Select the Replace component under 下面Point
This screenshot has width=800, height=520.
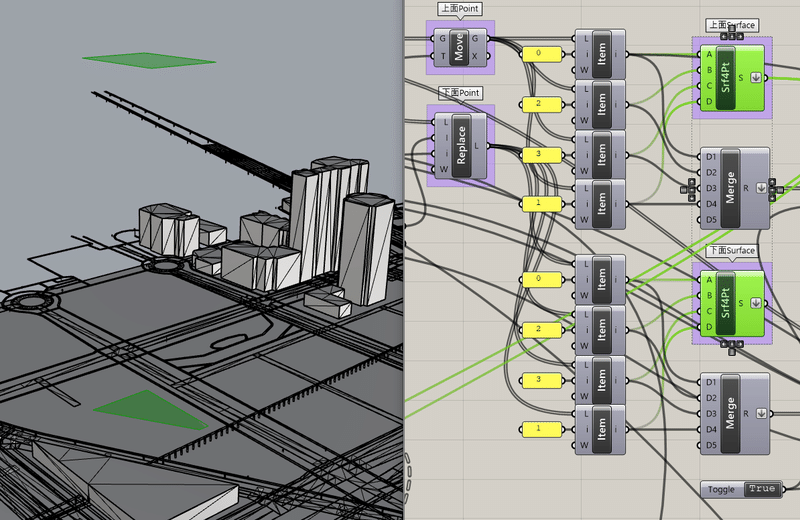(461, 145)
